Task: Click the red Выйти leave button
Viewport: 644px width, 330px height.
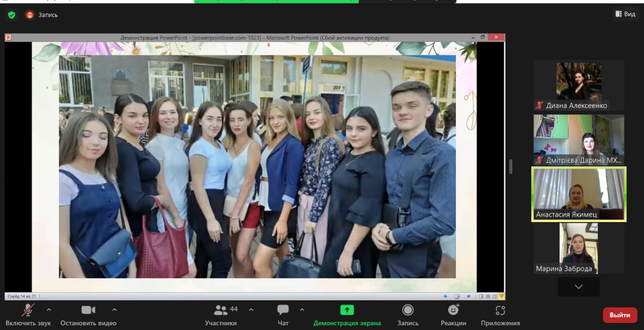Action: (620, 315)
